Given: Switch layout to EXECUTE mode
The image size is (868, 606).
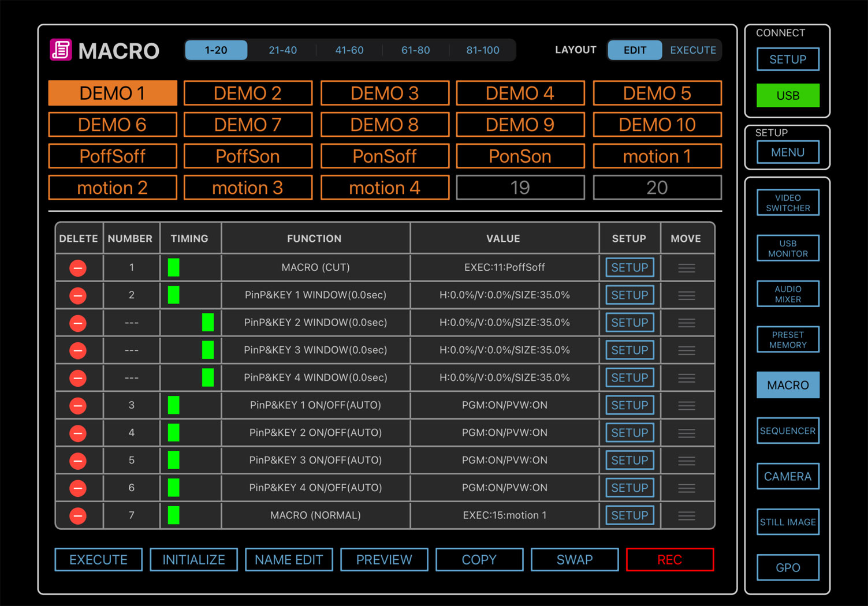Looking at the screenshot, I should [x=692, y=50].
